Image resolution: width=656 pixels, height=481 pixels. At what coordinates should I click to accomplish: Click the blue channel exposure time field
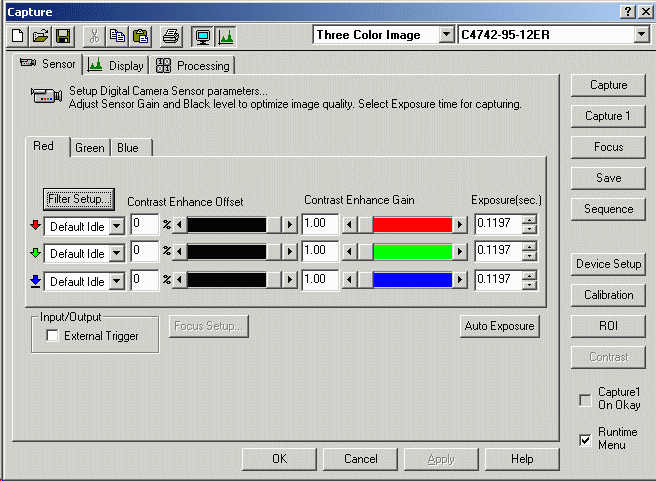tap(498, 281)
